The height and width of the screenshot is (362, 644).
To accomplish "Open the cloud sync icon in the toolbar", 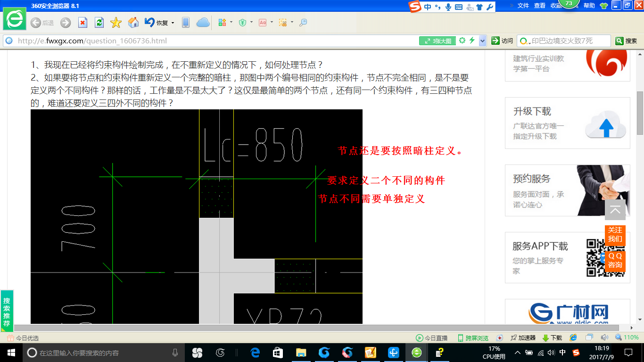I will [x=203, y=22].
